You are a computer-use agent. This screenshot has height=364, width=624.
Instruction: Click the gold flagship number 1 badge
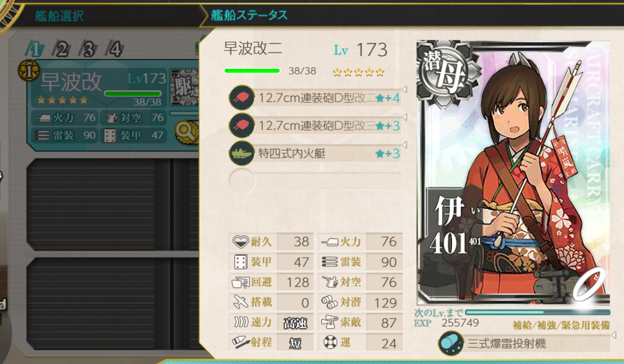click(28, 71)
